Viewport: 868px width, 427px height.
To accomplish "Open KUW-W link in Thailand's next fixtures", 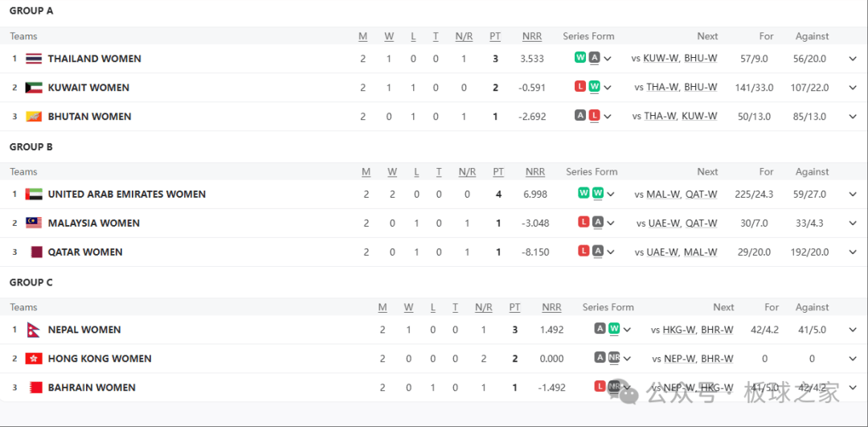I will click(x=661, y=59).
